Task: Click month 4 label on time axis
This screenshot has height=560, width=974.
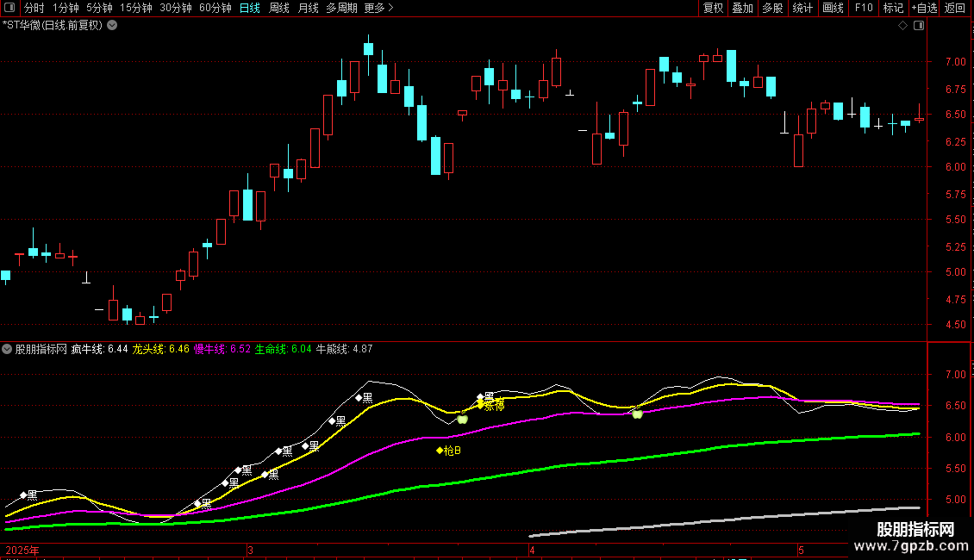Action: click(x=533, y=551)
